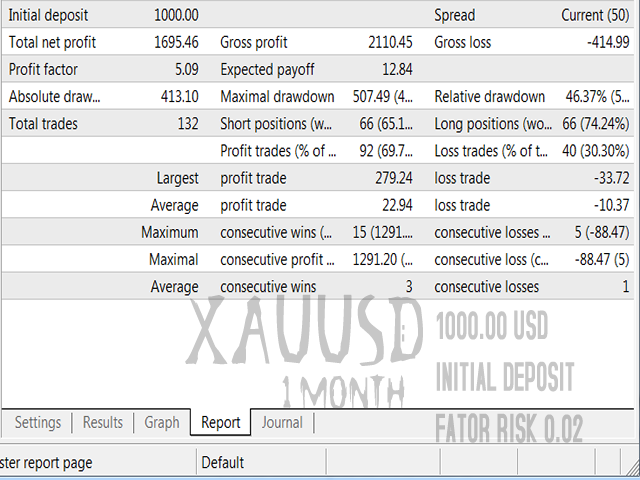
Task: Show the Graph tab
Action: pyautogui.click(x=162, y=423)
